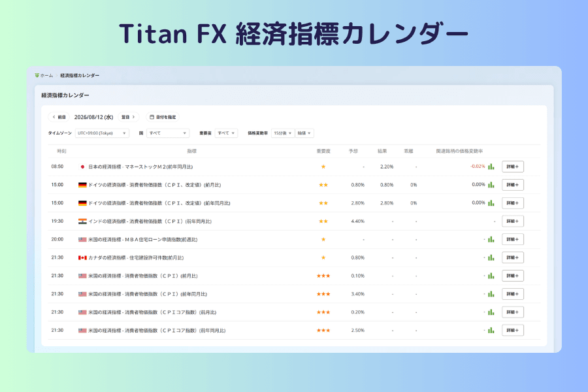Open the timezone UTC+09:00 (Tokyo) dropdown
588x392 pixels.
(102, 133)
